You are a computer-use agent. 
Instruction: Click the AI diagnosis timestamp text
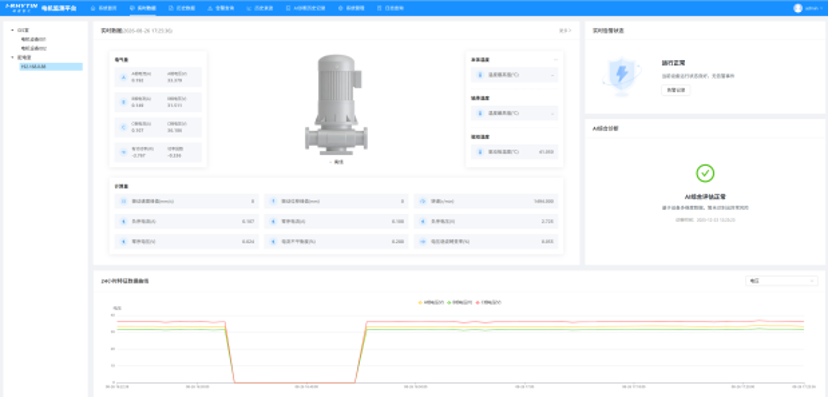705,219
